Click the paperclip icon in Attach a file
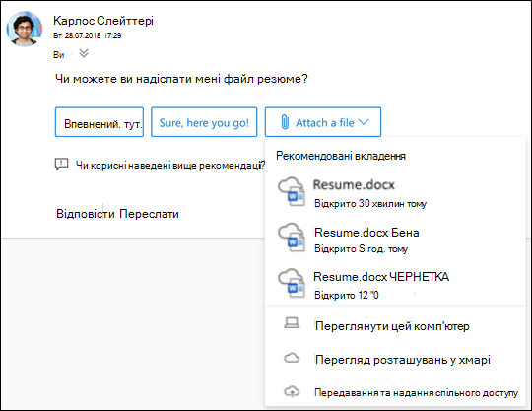 pyautogui.click(x=285, y=122)
